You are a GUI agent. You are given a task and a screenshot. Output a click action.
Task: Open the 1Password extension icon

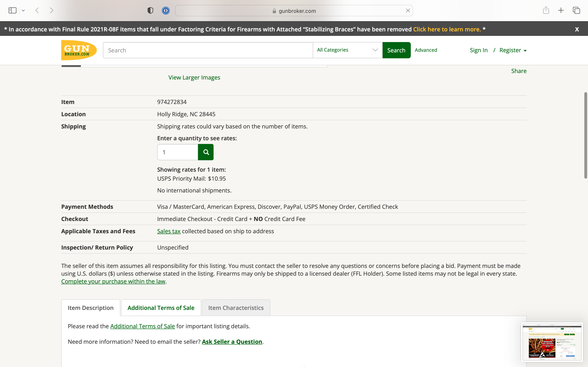click(x=166, y=10)
